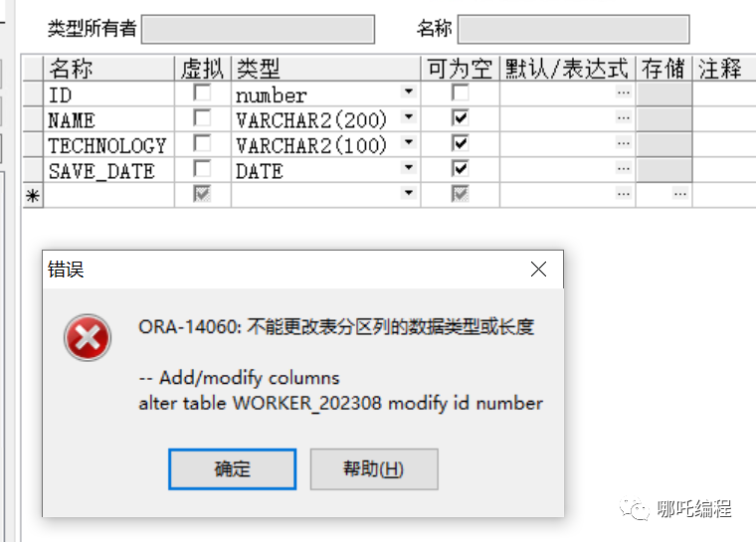Click the row selector beside the ID row
756x542 pixels.
[x=33, y=94]
